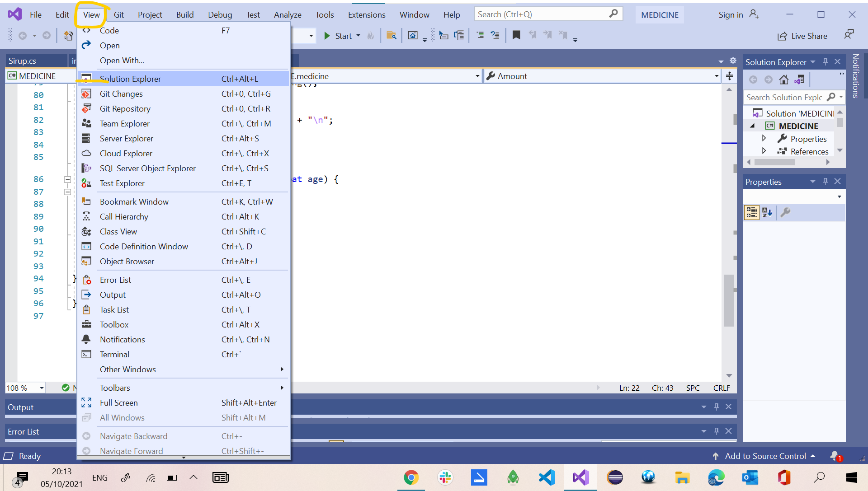Click the Alphabetical sort icon in Properties

pos(767,212)
